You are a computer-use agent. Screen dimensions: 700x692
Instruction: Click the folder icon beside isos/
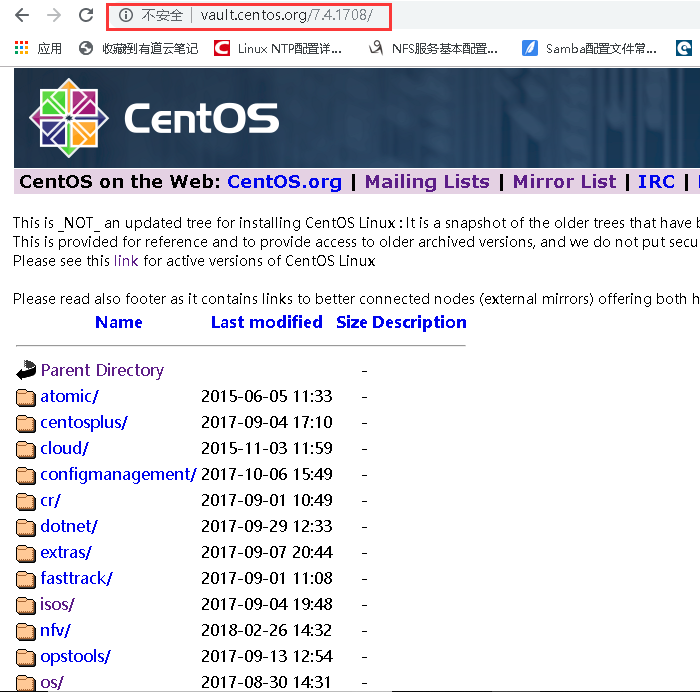[26, 605]
